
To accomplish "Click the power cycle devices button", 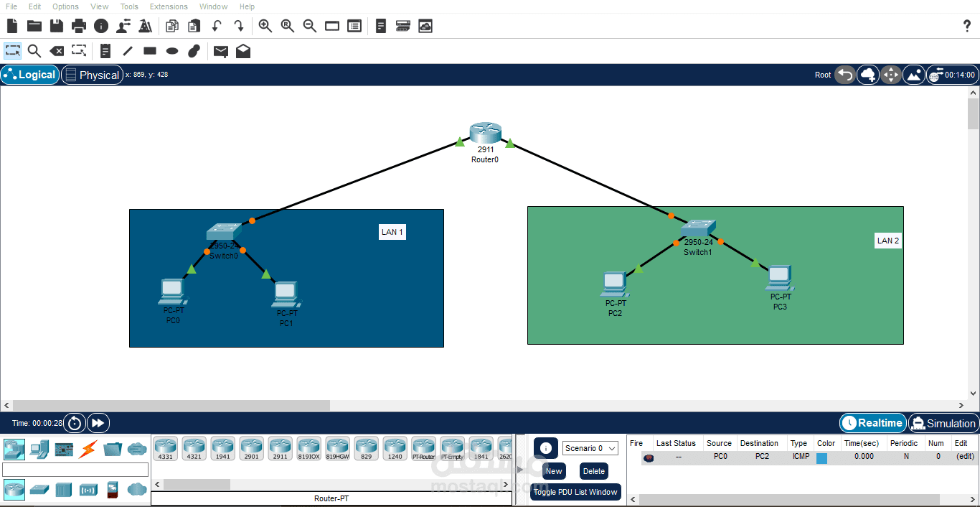I will coord(75,423).
